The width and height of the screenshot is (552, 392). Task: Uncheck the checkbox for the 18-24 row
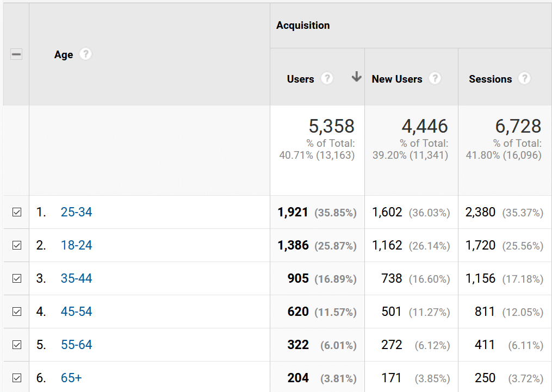click(16, 245)
